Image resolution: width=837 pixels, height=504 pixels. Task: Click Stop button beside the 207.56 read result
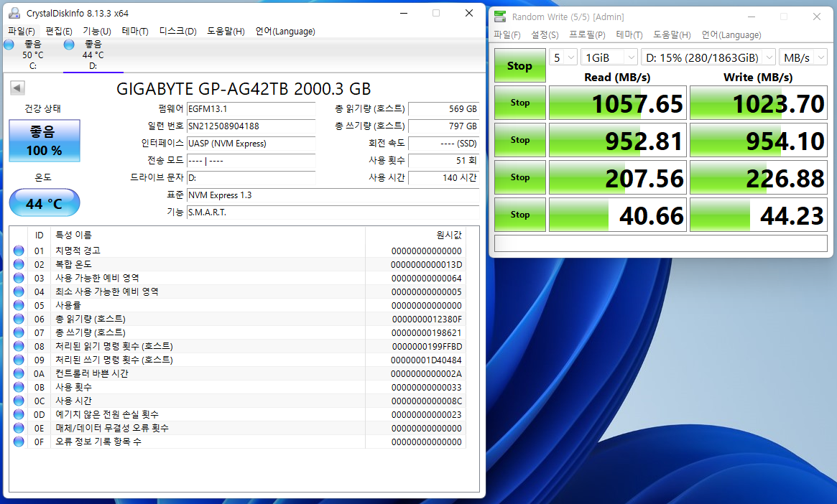[520, 177]
